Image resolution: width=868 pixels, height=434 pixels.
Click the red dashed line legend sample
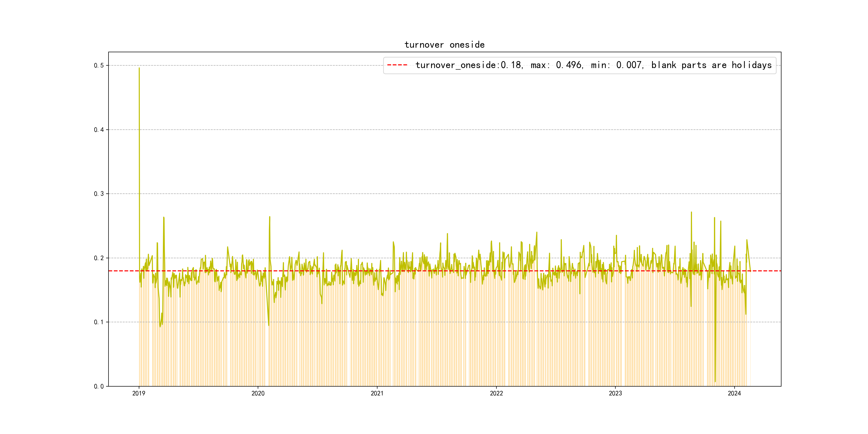click(x=397, y=65)
